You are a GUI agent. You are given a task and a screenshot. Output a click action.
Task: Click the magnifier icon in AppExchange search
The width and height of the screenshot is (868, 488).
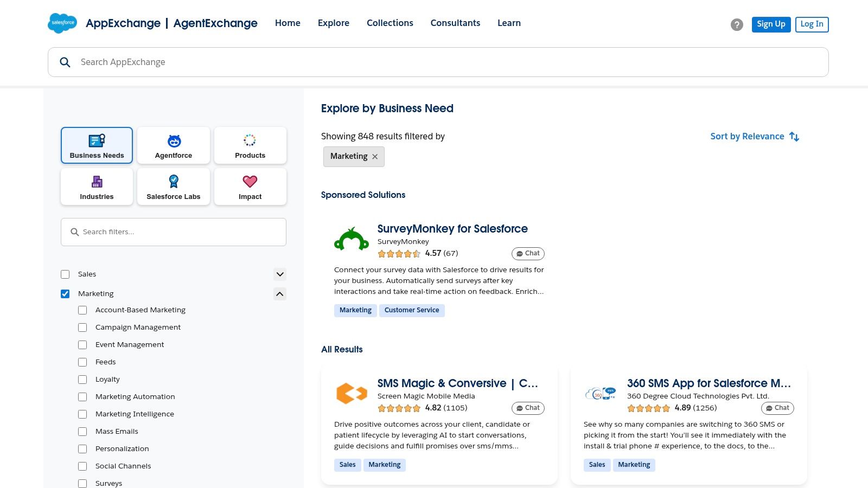[65, 62]
